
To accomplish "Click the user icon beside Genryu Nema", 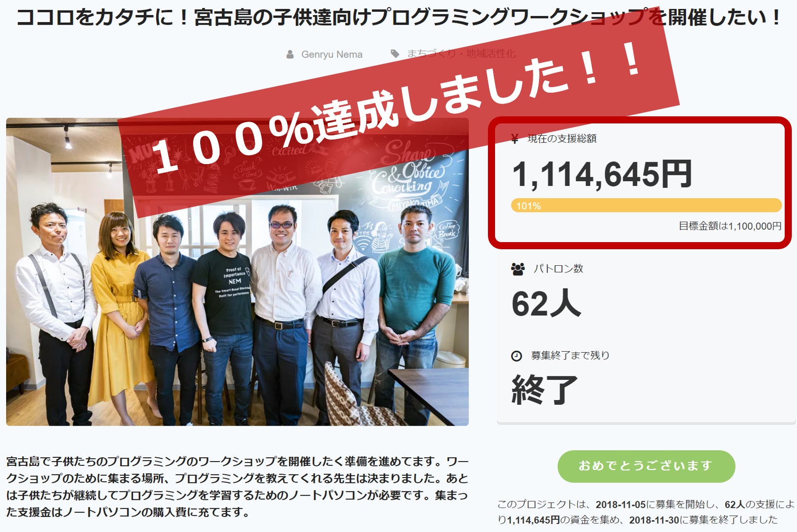I will click(x=290, y=54).
